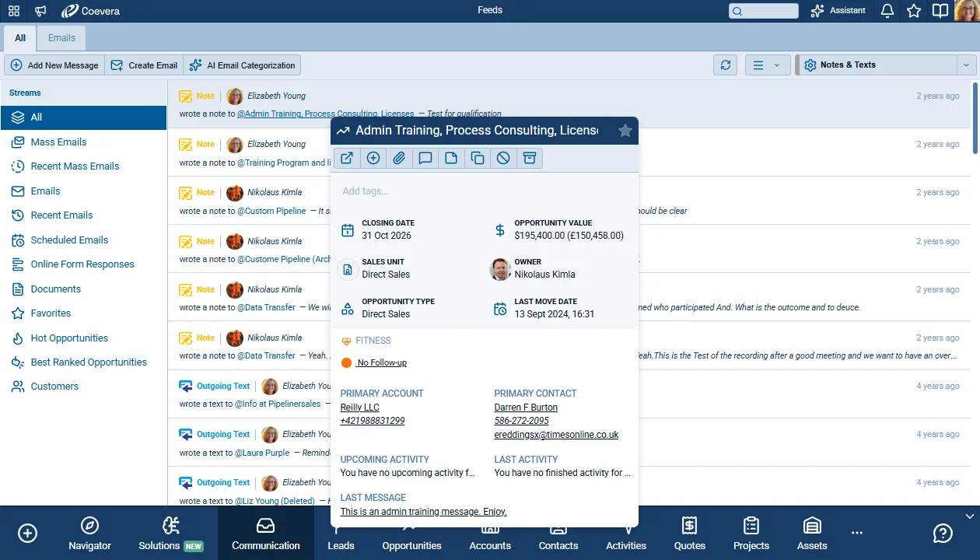
Task: Open the Projects menu
Action: coord(751,534)
